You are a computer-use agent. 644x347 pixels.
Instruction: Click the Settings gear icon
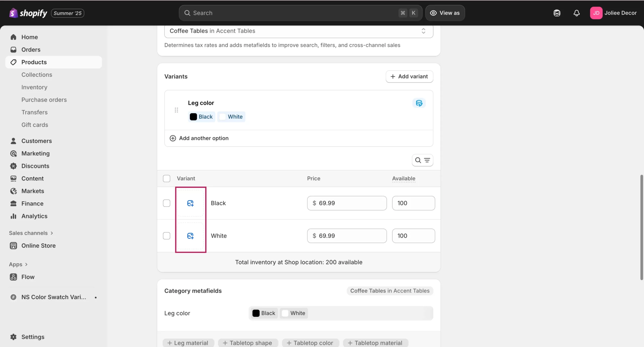click(x=13, y=337)
